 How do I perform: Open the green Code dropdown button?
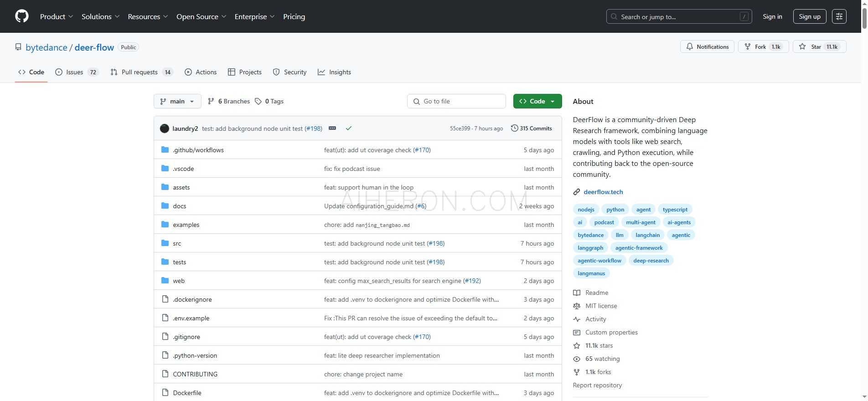pos(537,101)
